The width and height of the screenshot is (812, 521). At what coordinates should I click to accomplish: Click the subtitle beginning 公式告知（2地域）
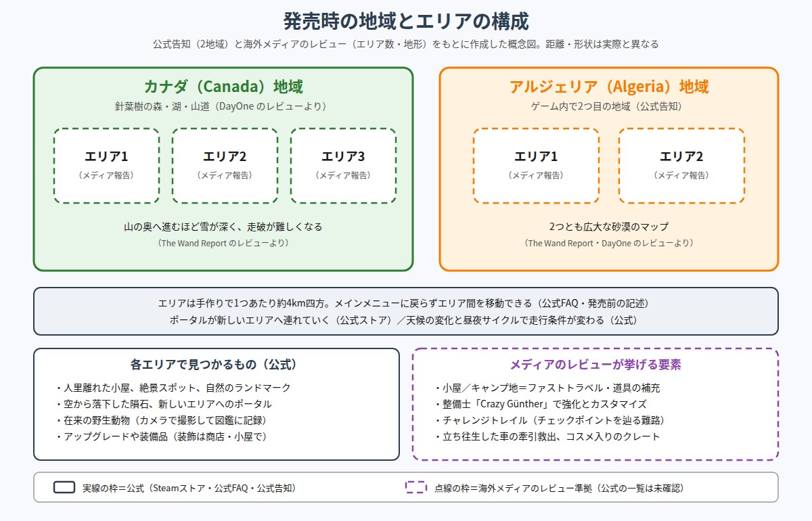[x=406, y=44]
